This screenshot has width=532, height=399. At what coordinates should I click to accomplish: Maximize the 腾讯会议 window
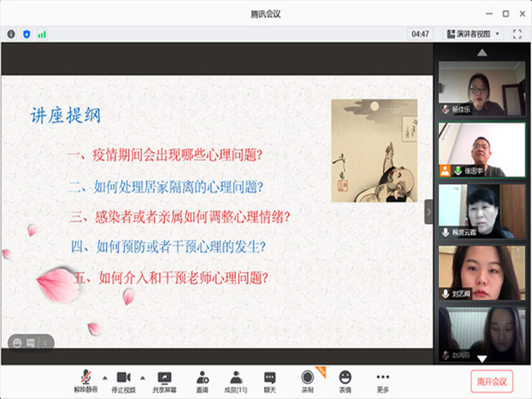505,14
